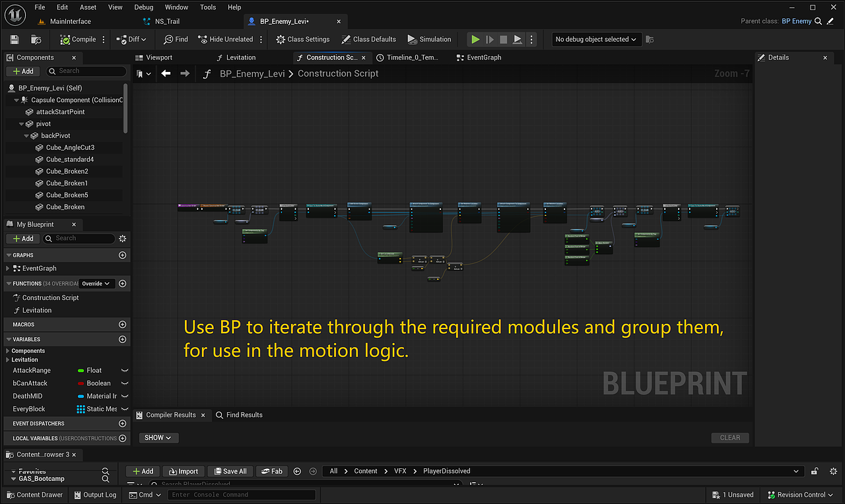
Task: Open Compile options three-dot menu
Action: click(x=104, y=40)
